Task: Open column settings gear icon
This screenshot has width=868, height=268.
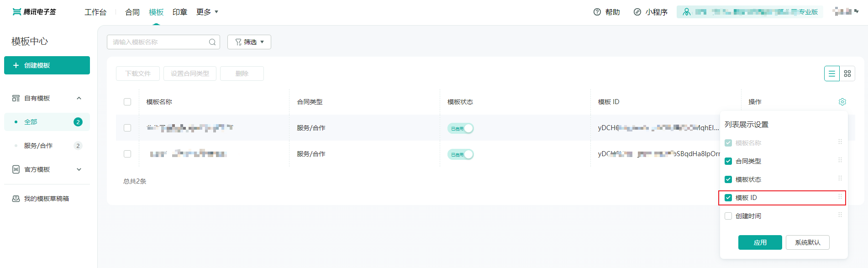Action: pyautogui.click(x=842, y=102)
